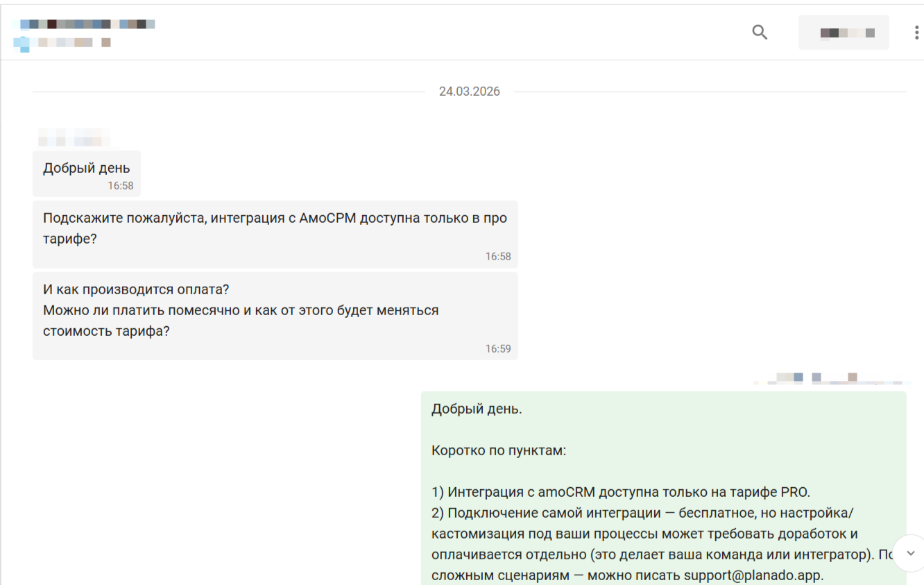Click blurred operator name above green reply
924x585 pixels.
831,378
